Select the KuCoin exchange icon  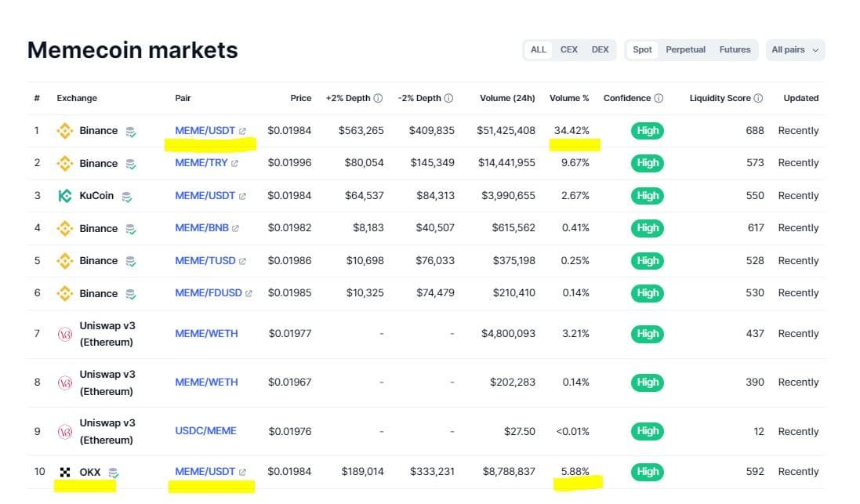click(66, 195)
